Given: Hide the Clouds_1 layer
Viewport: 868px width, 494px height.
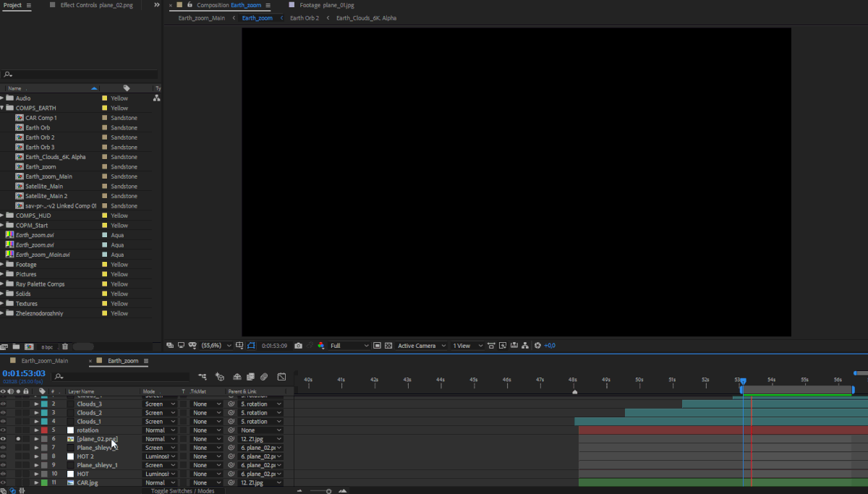Looking at the screenshot, I should tap(3, 421).
